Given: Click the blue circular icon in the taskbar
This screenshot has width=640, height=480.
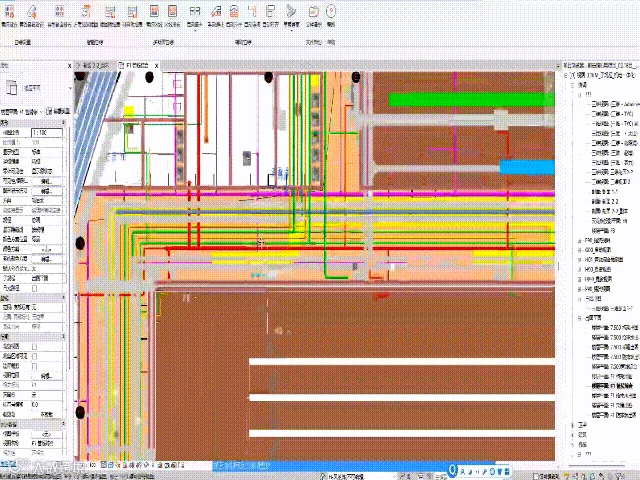Looking at the screenshot, I should tap(452, 468).
